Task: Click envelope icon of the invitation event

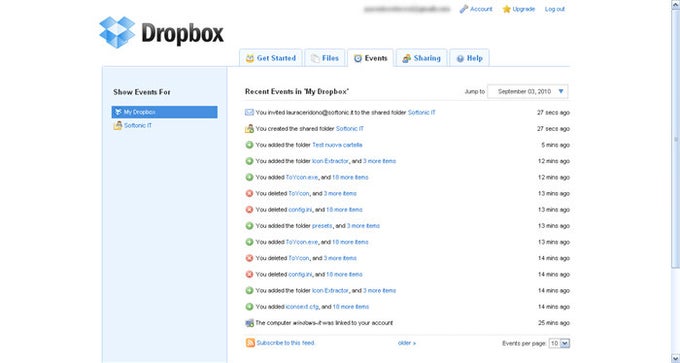Action: click(249, 112)
